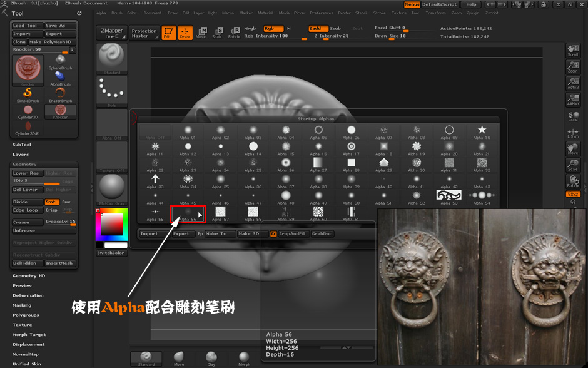Open the MatCap Gray material thumbnail

point(112,190)
